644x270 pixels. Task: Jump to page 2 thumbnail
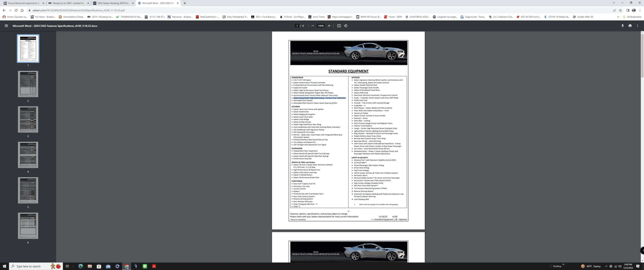coord(28,84)
